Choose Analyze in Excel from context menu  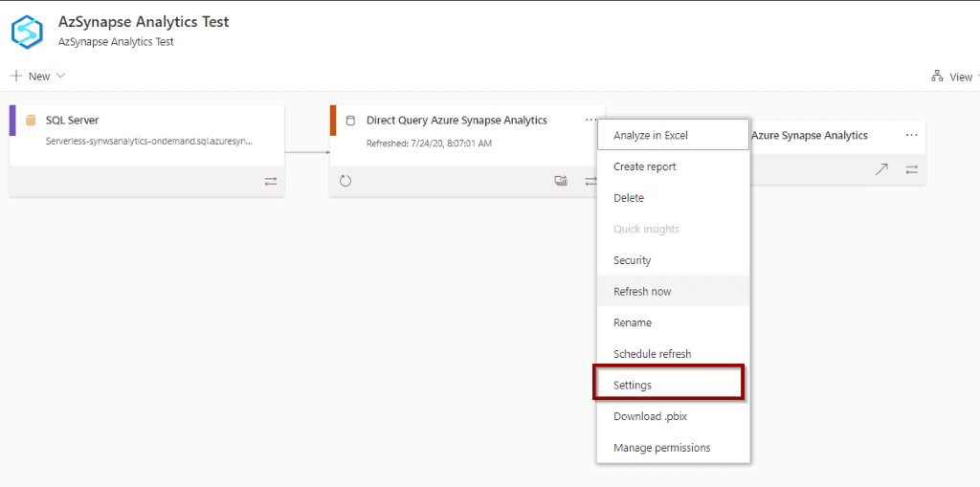point(673,135)
